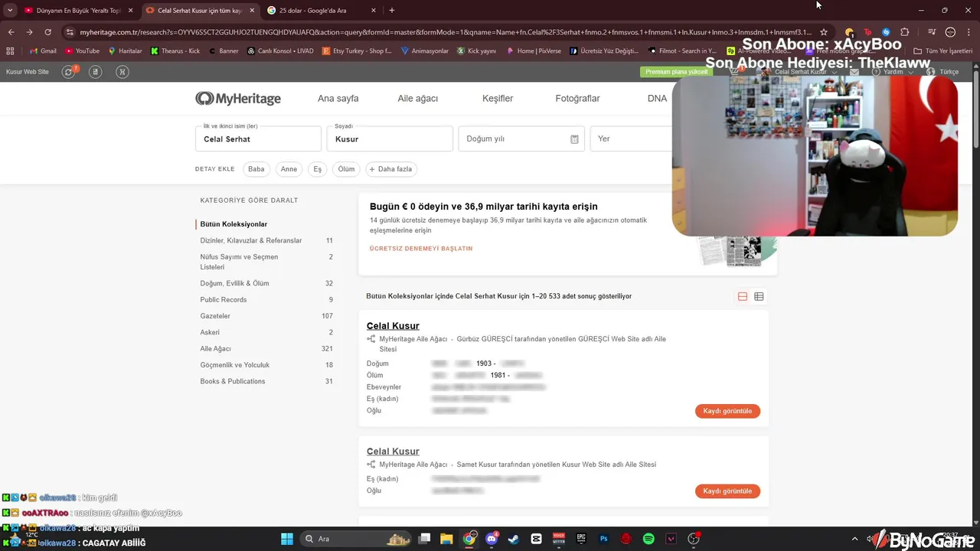Open Gmail bookmark
980x551 pixels.
click(43, 51)
